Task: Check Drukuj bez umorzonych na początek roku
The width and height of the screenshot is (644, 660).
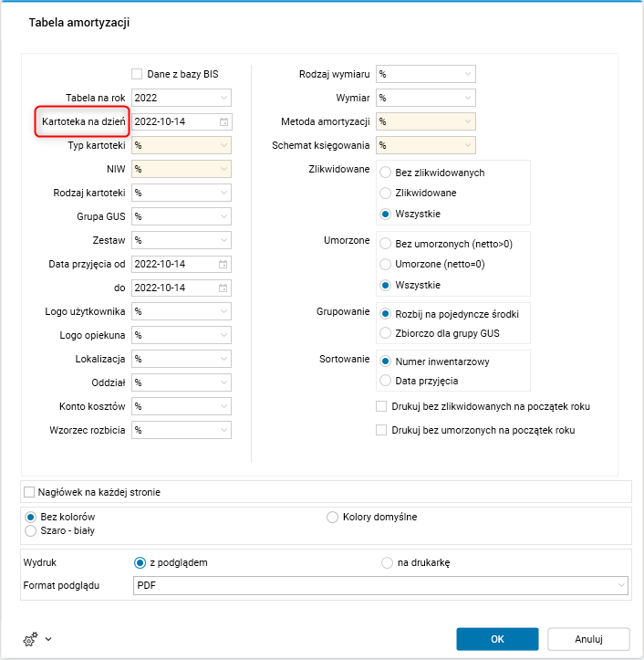Action: (382, 430)
